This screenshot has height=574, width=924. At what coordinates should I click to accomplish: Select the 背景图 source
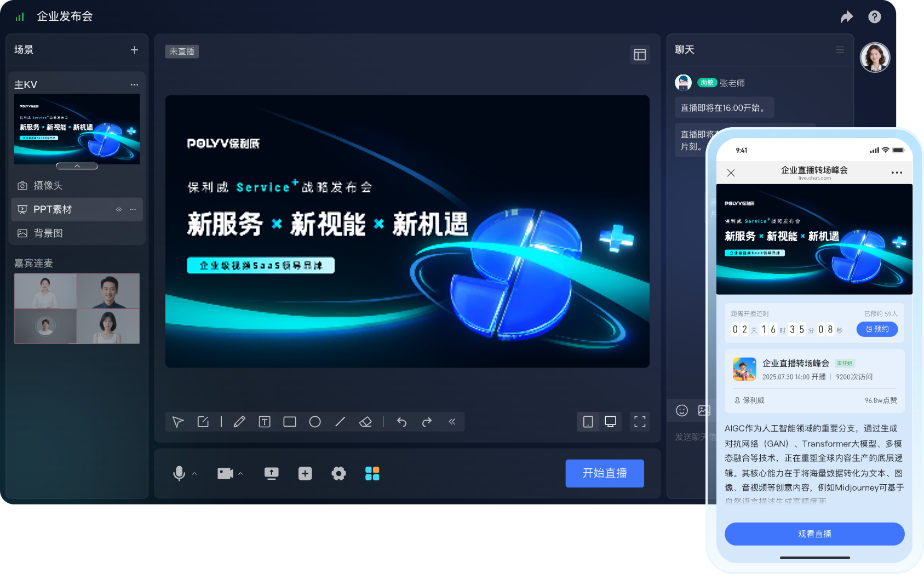pyautogui.click(x=77, y=233)
